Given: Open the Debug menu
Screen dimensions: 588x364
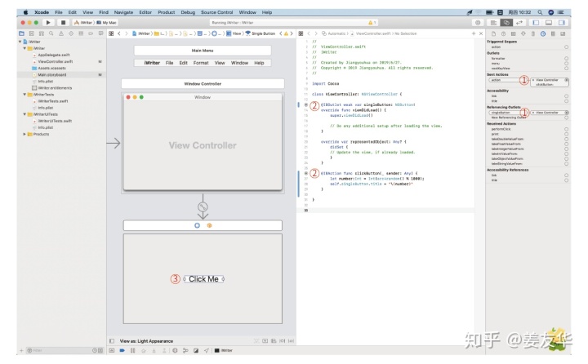Looking at the screenshot, I should (x=188, y=12).
